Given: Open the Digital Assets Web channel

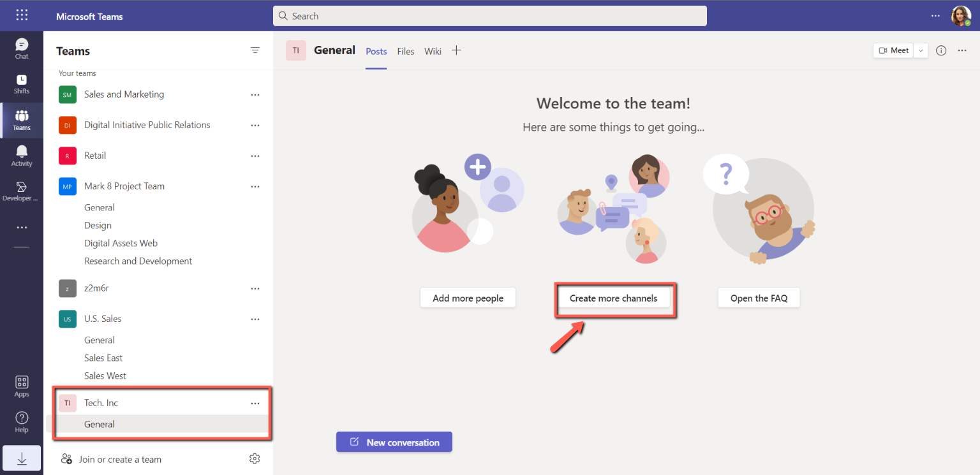Looking at the screenshot, I should pos(121,243).
